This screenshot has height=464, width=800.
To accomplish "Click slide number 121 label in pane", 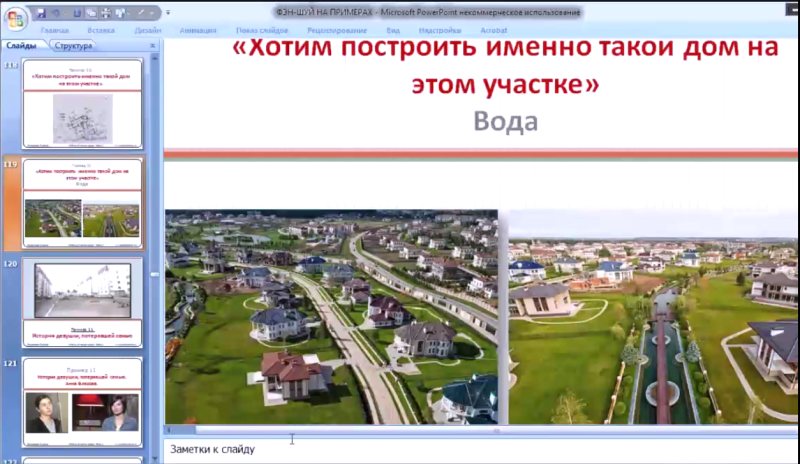I will pyautogui.click(x=10, y=363).
